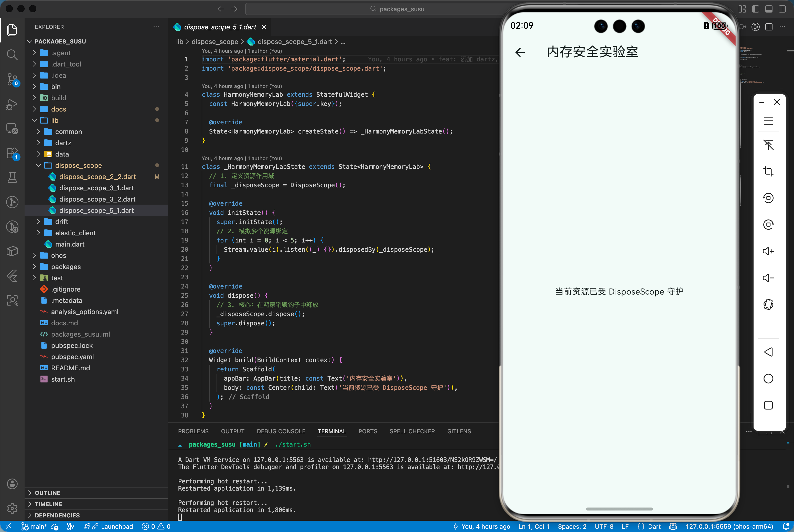Open the Search view in activity bar

12,54
